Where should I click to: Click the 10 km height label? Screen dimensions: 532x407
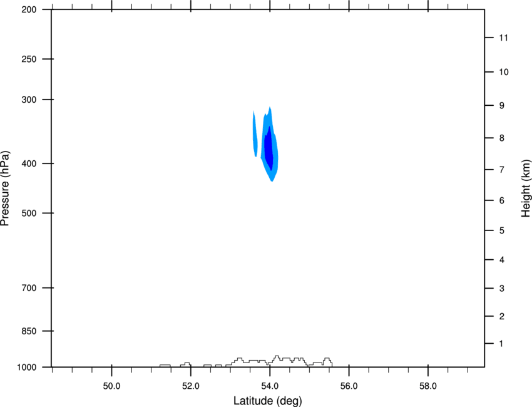coord(503,72)
